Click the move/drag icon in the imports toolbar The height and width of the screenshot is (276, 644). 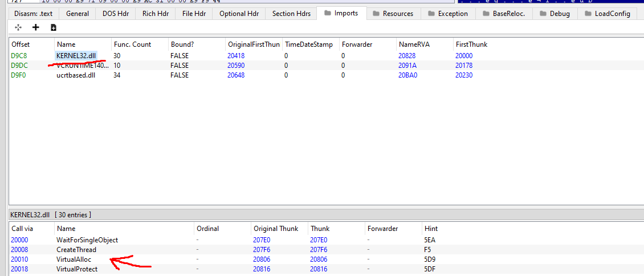point(18,27)
